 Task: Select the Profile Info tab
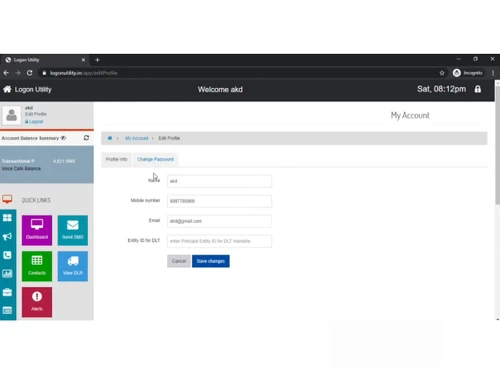pyautogui.click(x=116, y=159)
